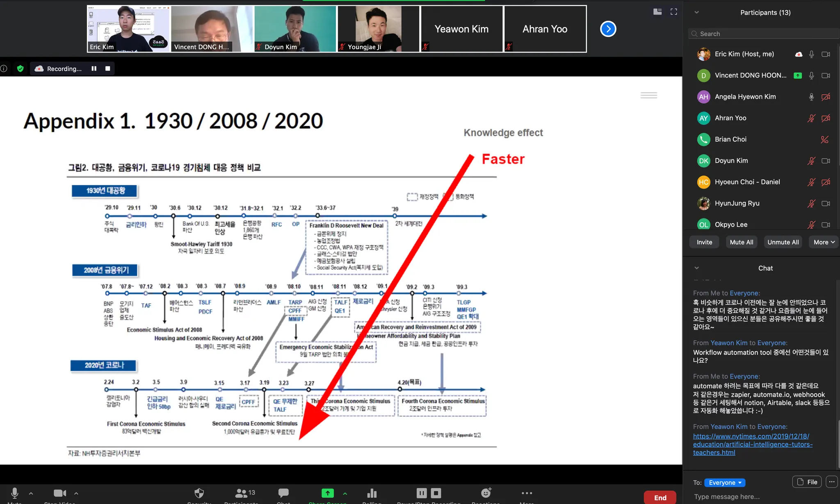Click the green Share Screen icon

pos(327,493)
